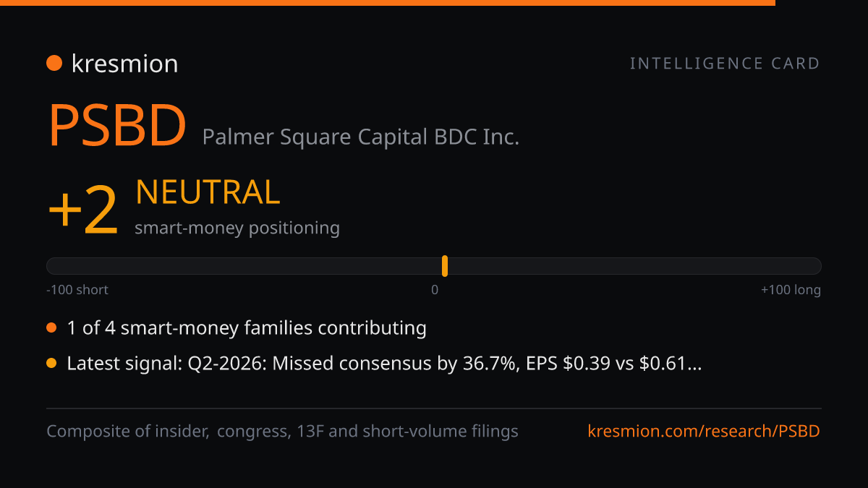Open the Latest signal Q2-2026 text
Image resolution: width=868 pixels, height=488 pixels.
(384, 364)
